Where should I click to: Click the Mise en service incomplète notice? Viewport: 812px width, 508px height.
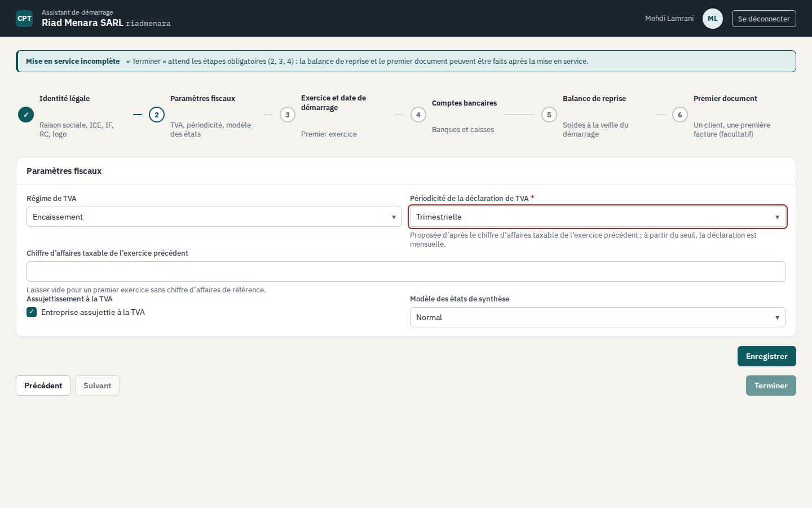pyautogui.click(x=406, y=62)
